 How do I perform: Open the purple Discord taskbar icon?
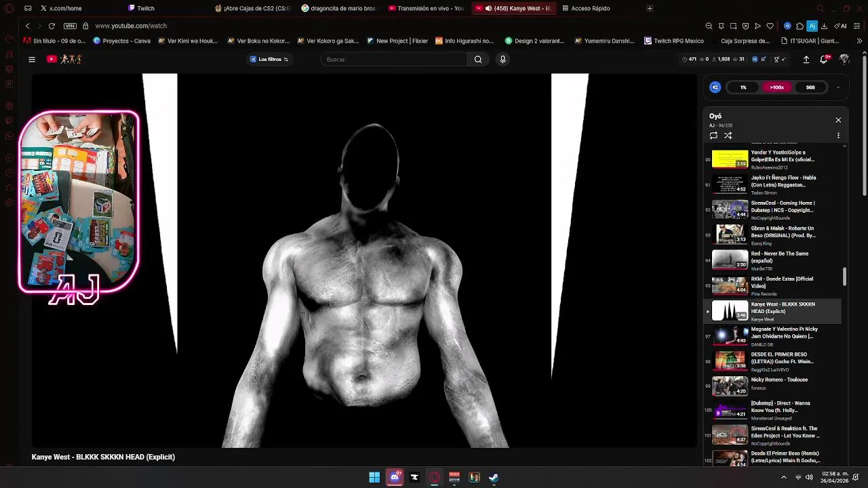tap(395, 477)
